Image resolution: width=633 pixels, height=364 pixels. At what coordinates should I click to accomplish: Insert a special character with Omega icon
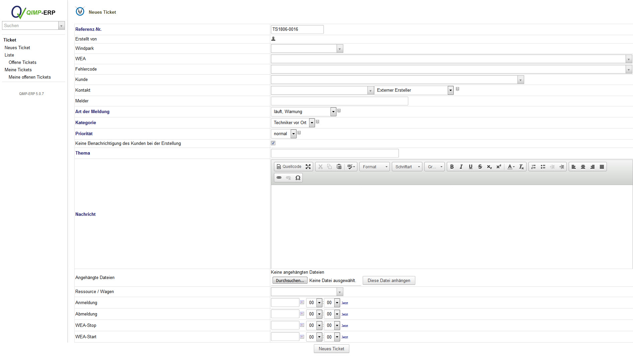[x=298, y=178]
